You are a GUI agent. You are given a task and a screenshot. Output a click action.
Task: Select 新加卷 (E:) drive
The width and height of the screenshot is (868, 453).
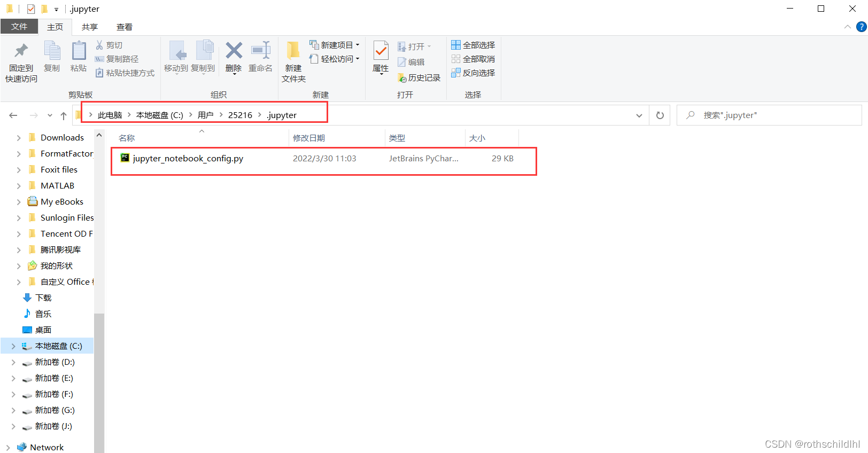pyautogui.click(x=48, y=378)
